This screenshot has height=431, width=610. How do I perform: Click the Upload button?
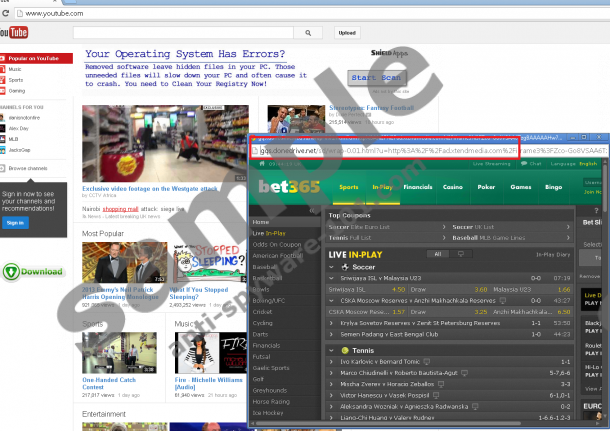point(346,33)
